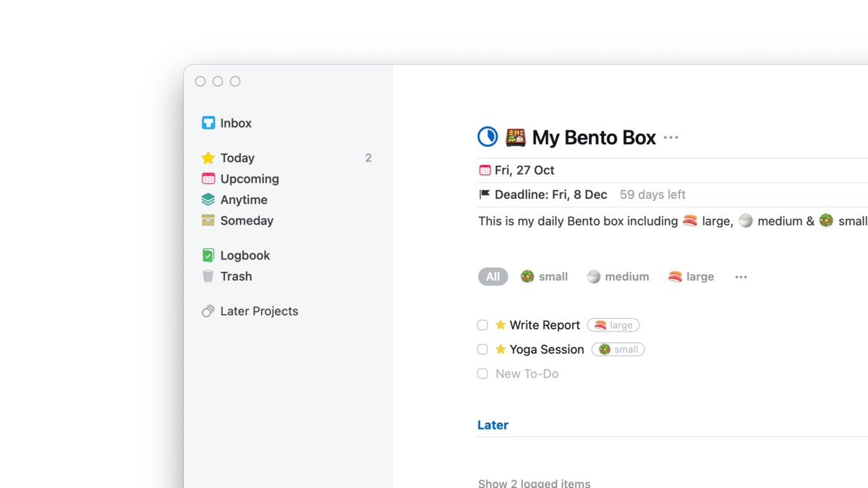Viewport: 868px width, 488px height.
Task: Click the Trash bin icon
Action: pyautogui.click(x=208, y=276)
